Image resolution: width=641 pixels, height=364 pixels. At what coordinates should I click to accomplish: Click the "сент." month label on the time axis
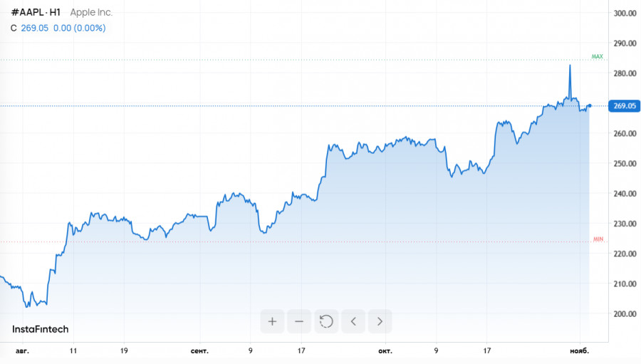(200, 351)
